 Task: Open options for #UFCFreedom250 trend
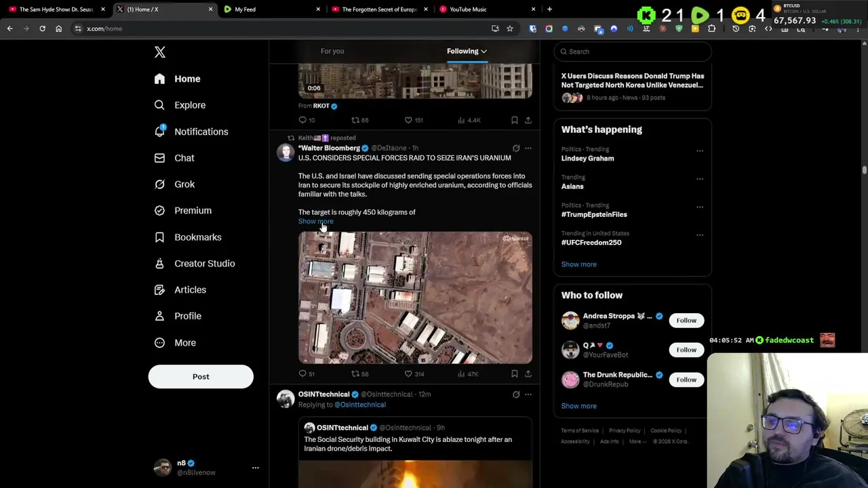[700, 235]
